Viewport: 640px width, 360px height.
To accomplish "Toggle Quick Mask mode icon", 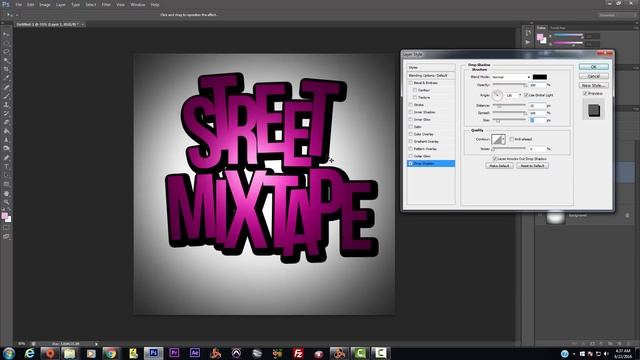I will 6,228.
